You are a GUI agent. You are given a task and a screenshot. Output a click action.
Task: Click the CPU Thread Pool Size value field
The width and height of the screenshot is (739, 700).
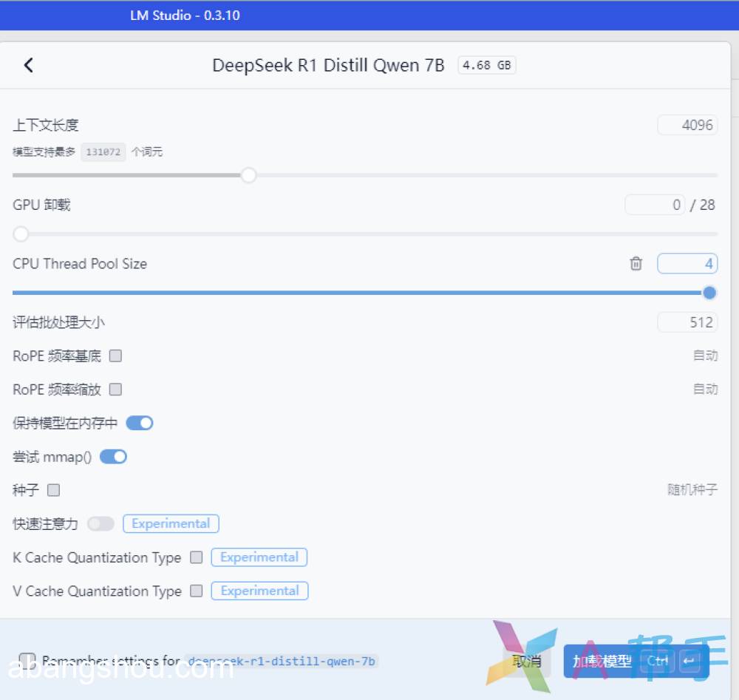[x=687, y=264]
